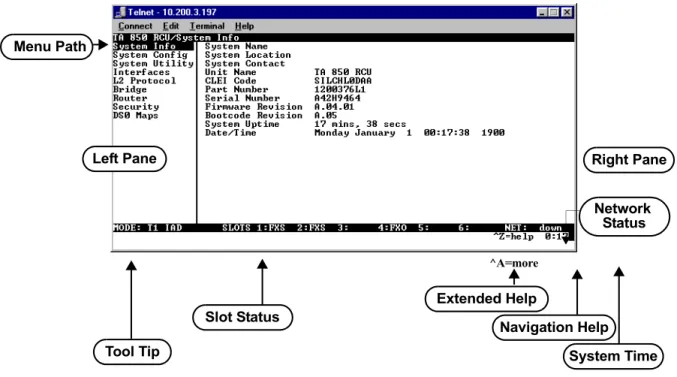Image resolution: width=677 pixels, height=377 pixels.
Task: Click the system time 0:17 readout
Action: pyautogui.click(x=556, y=236)
